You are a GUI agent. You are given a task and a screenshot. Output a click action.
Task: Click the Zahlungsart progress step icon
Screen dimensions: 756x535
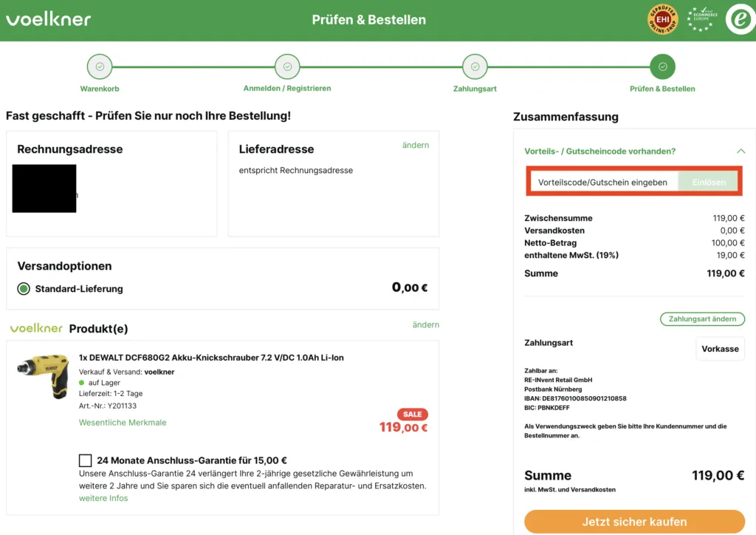coord(475,66)
